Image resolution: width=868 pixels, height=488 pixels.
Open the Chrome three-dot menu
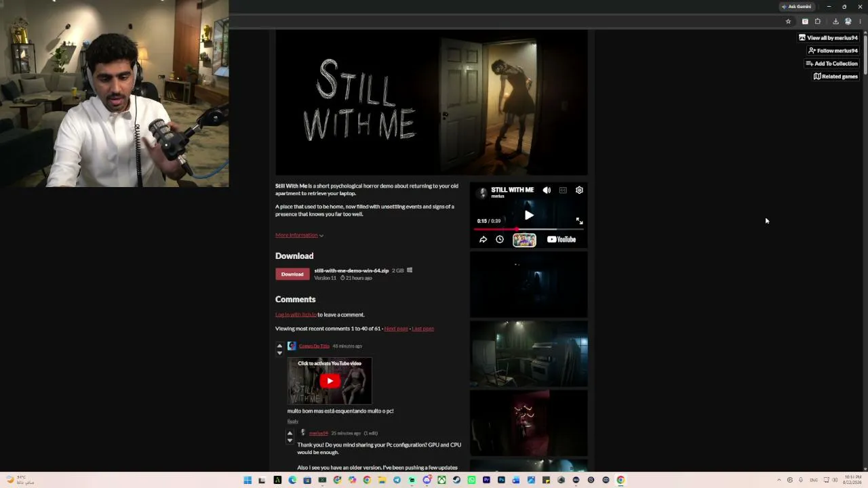tap(860, 22)
